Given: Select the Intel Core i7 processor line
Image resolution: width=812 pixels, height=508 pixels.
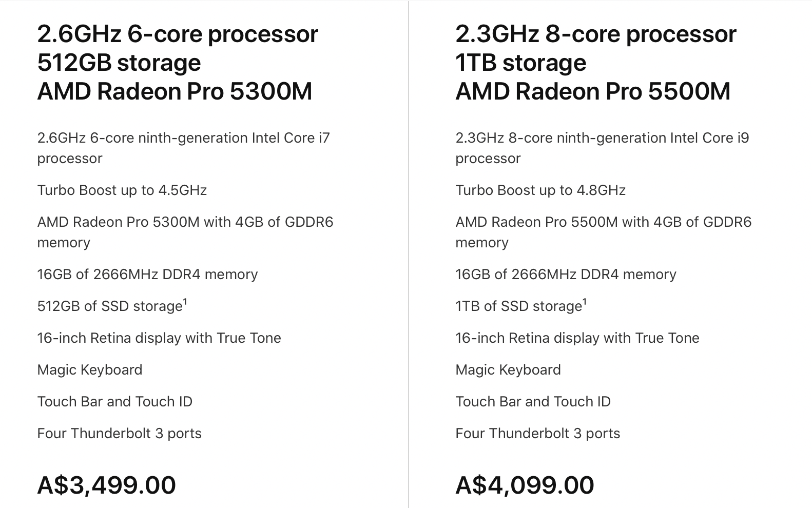Looking at the screenshot, I should [183, 138].
